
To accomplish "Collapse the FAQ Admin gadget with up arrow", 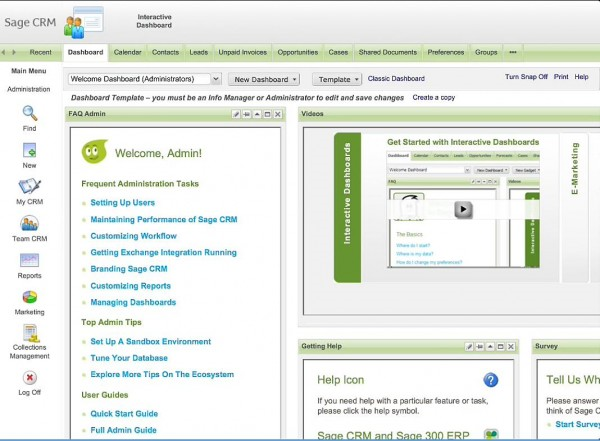I will click(257, 114).
